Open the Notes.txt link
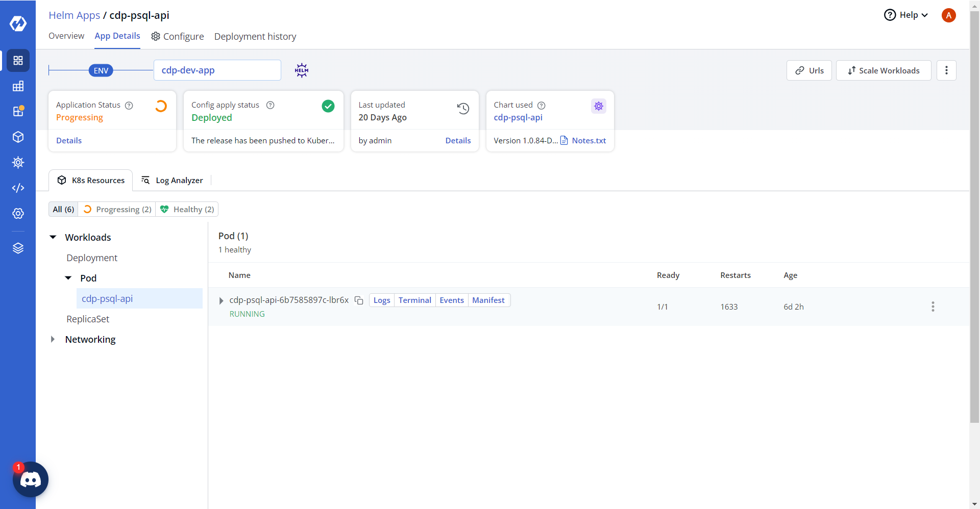The image size is (980, 509). point(589,141)
